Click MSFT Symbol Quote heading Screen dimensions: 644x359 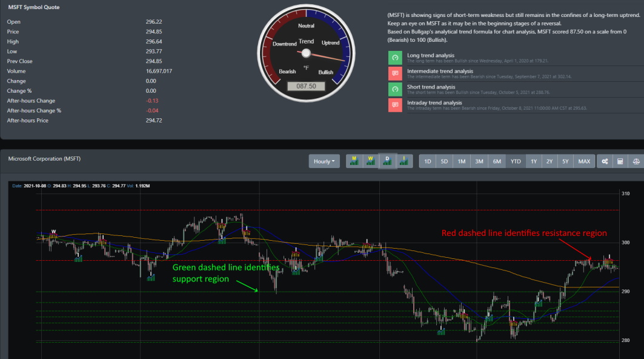(x=34, y=7)
